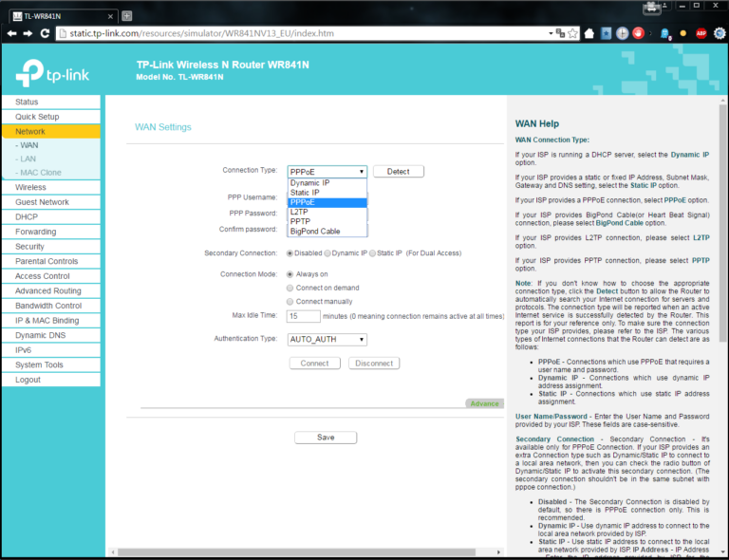Reload the router page
This screenshot has height=560, width=729.
click(x=44, y=33)
